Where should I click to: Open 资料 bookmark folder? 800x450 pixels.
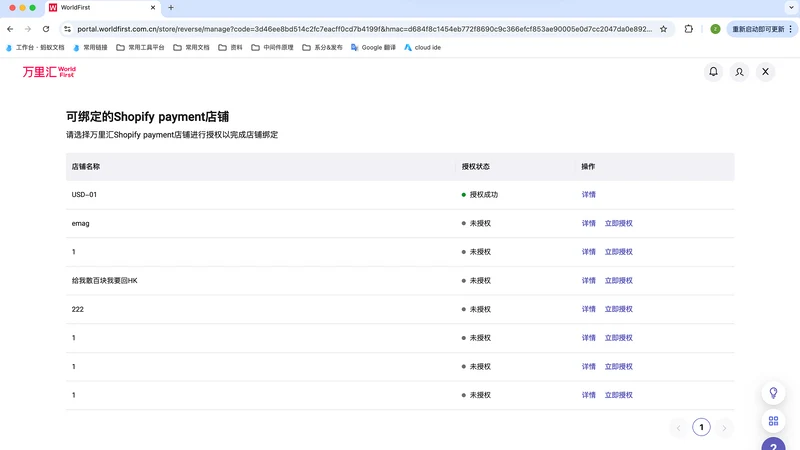pyautogui.click(x=230, y=47)
